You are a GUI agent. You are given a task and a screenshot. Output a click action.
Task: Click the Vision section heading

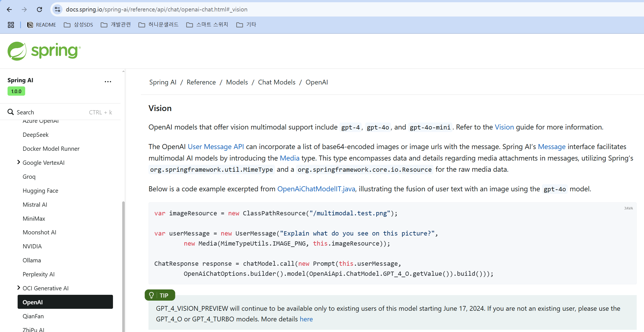(x=160, y=108)
